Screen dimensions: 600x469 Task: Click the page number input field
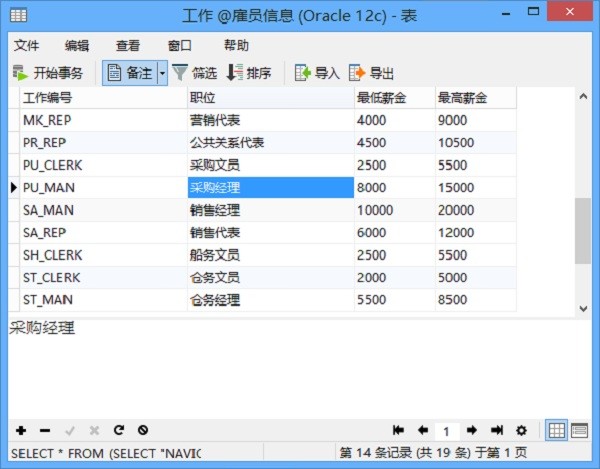(447, 431)
